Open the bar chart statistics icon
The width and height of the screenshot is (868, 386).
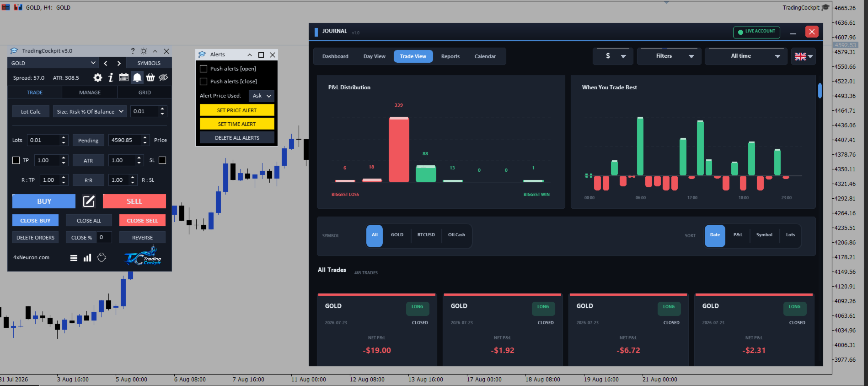pos(87,258)
